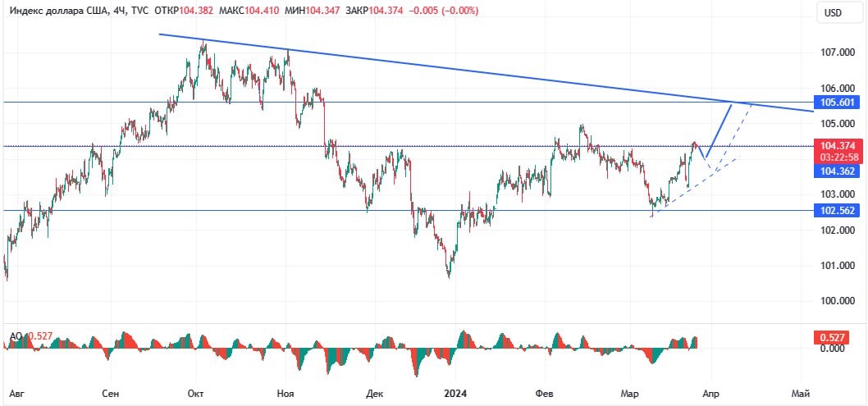Click the 102.000 price scale tick
Image resolution: width=868 pixels, height=406 pixels.
[x=837, y=230]
